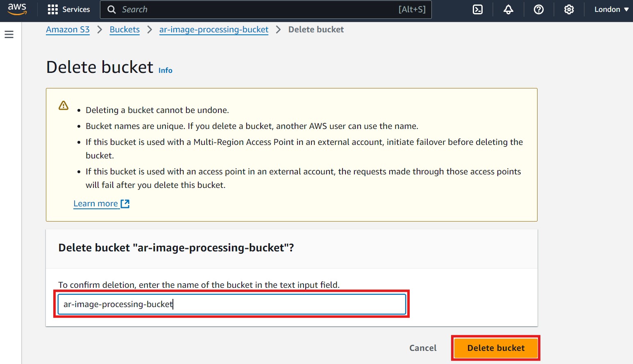Click the Info link beside Delete bucket heading
This screenshot has width=633, height=364.
[165, 70]
